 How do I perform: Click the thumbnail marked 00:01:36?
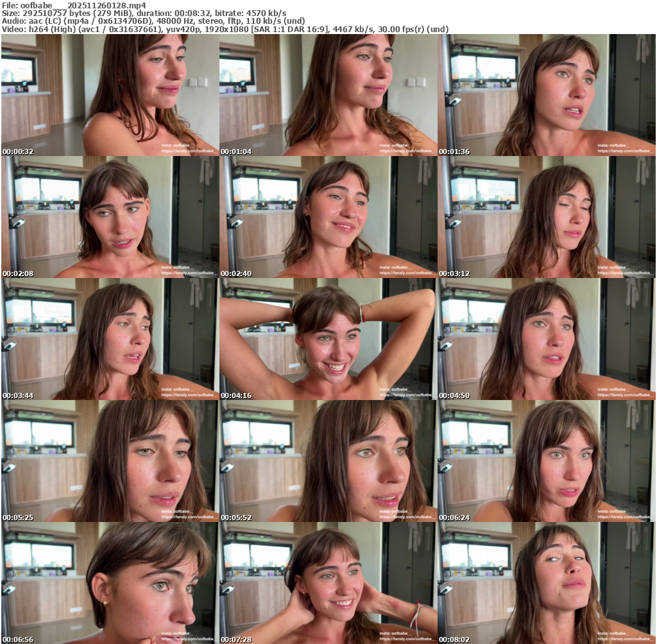click(546, 95)
